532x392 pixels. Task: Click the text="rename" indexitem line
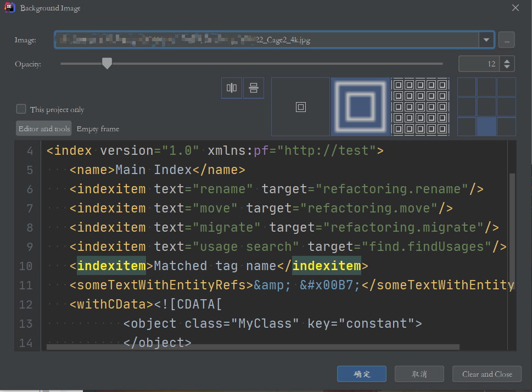point(277,189)
